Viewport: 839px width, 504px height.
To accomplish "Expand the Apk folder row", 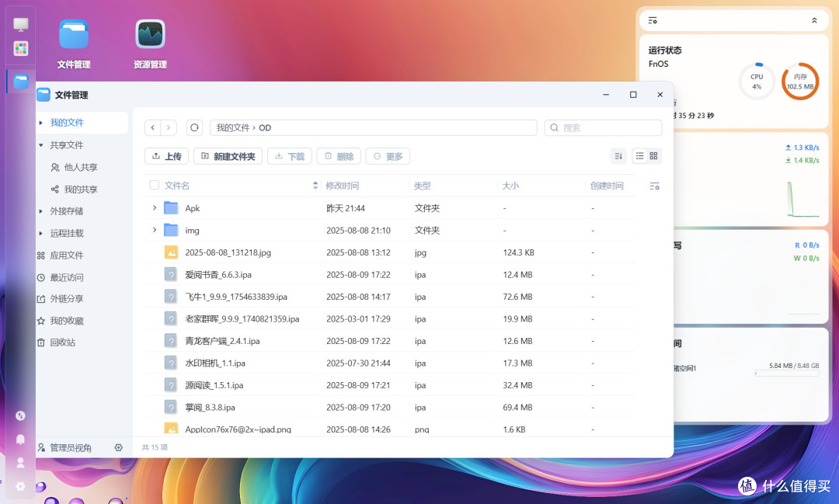I will point(155,207).
